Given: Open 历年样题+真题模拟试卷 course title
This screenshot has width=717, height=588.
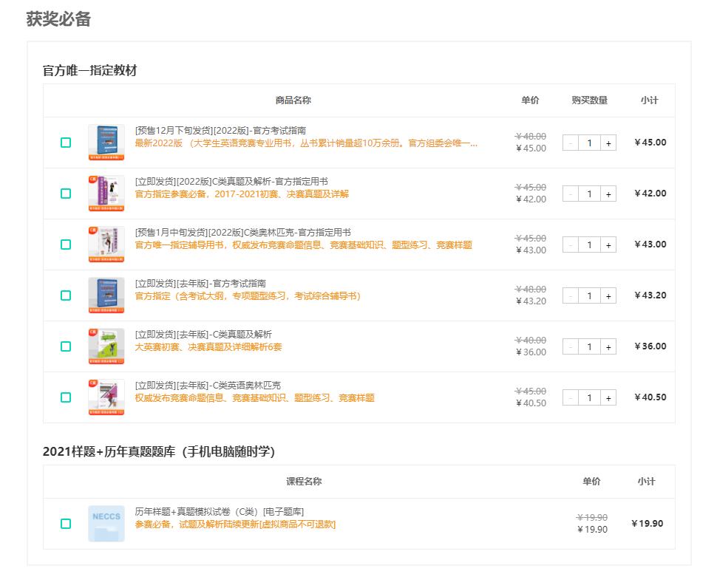Looking at the screenshot, I should point(219,512).
